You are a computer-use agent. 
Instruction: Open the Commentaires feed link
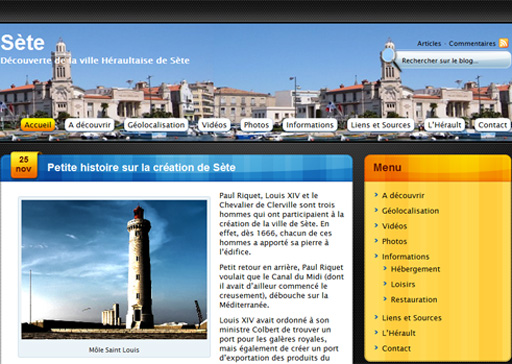pyautogui.click(x=472, y=43)
